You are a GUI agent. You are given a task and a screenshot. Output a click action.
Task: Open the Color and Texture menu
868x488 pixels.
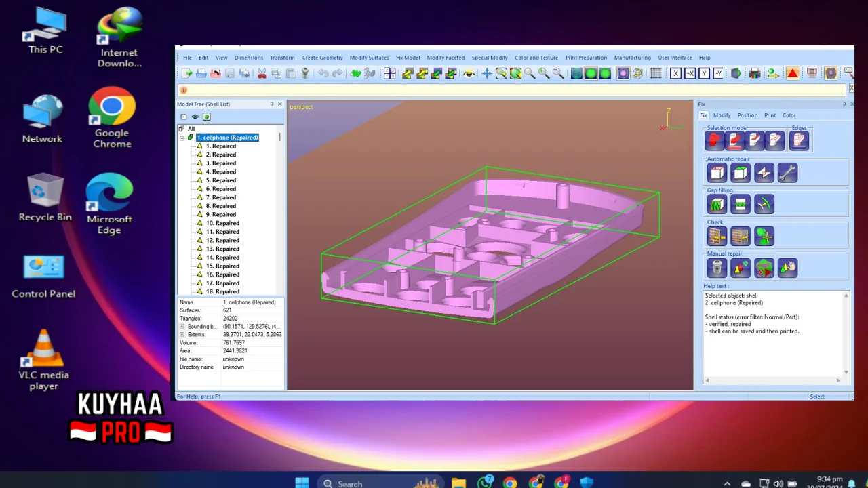click(536, 58)
